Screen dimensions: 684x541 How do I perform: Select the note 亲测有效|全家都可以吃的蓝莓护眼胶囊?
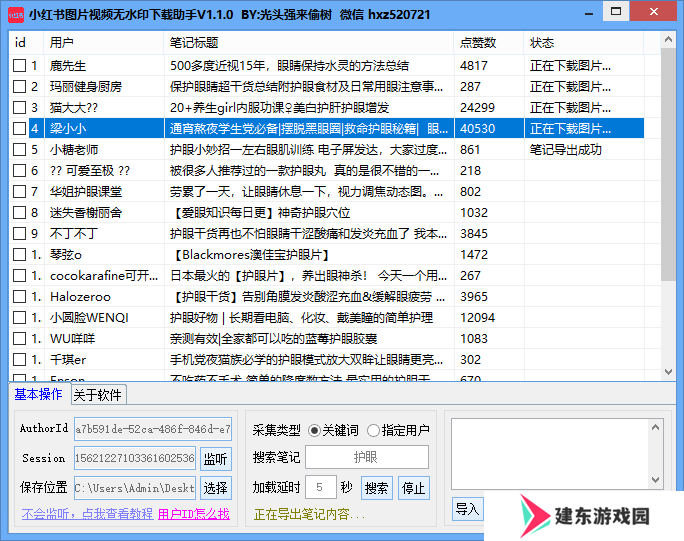274,339
